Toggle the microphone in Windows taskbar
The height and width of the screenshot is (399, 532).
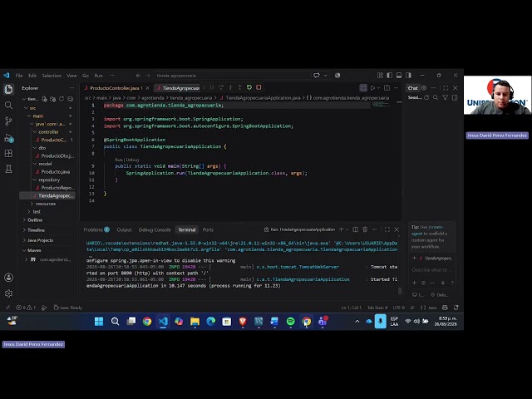(x=381, y=322)
